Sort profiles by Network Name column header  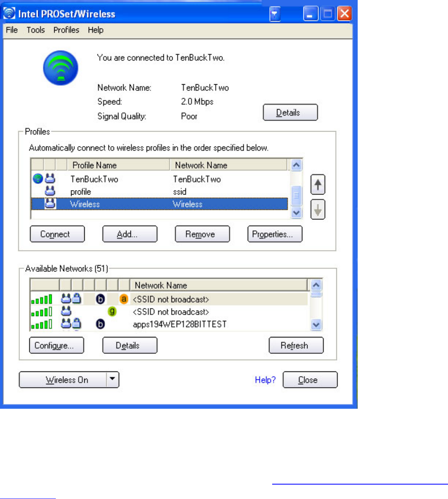[228, 165]
